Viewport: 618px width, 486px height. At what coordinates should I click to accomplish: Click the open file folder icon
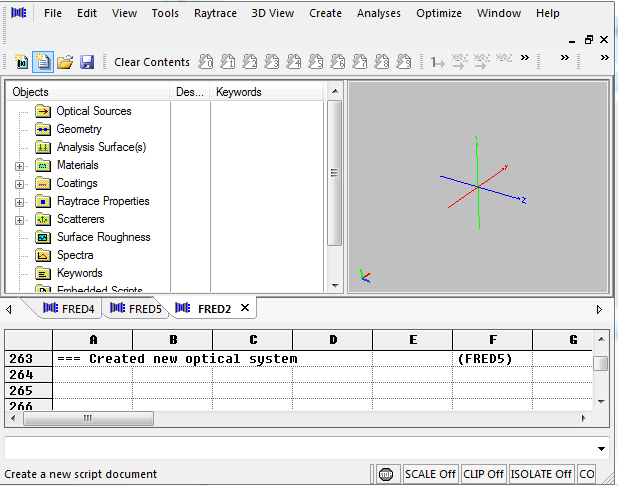coord(65,62)
